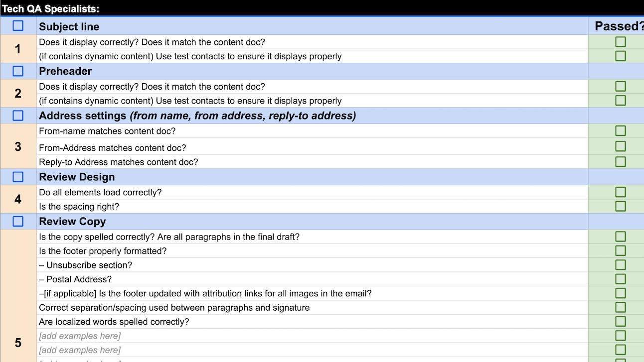Mark Is the footer properly formatted as passed
Image resolution: width=644 pixels, height=362 pixels.
pos(621,250)
